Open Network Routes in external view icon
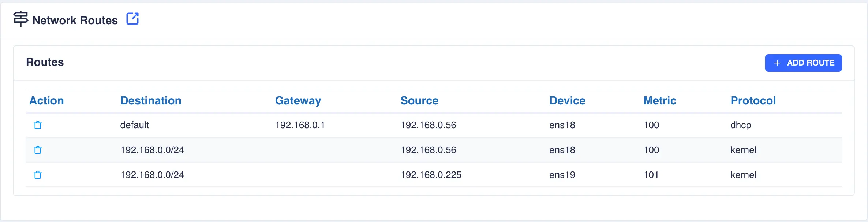Screen dimensions: 868x222 click(132, 19)
